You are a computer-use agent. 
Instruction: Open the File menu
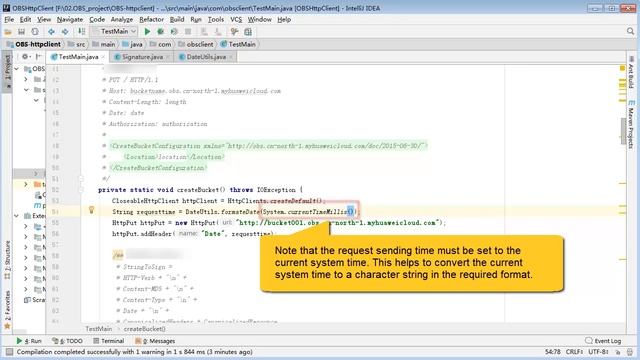(9, 19)
